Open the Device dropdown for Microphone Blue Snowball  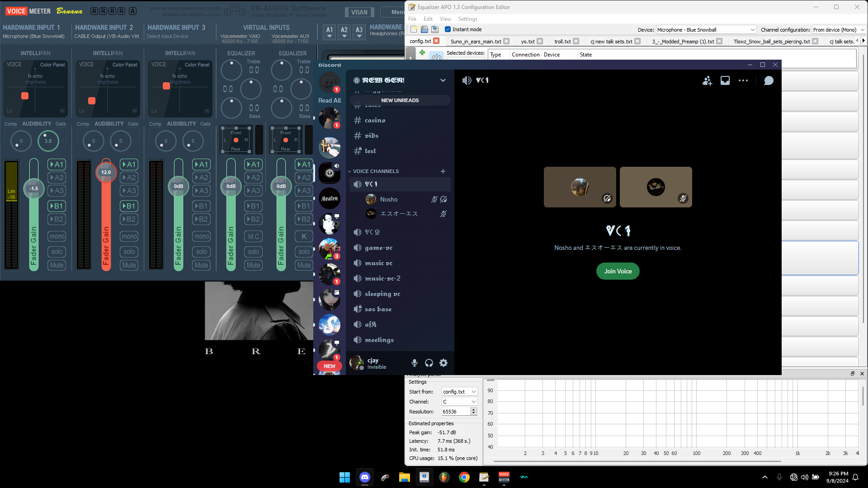click(x=706, y=30)
